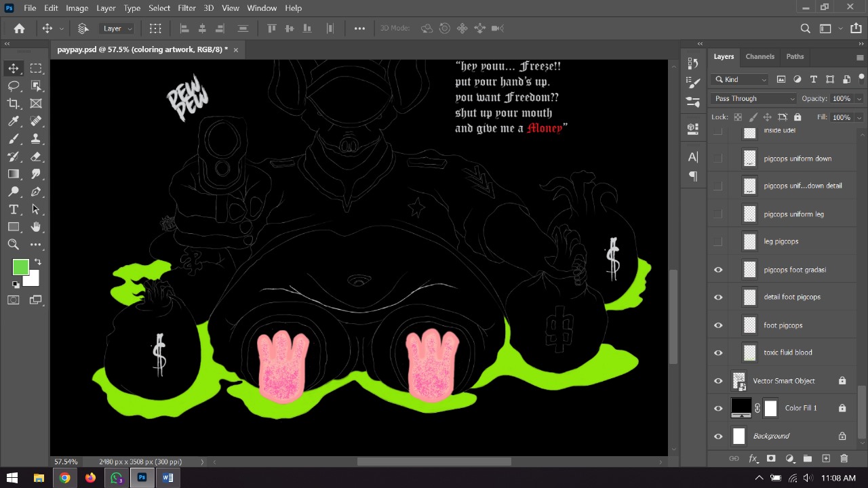Hide the Color Fill 1 layer
This screenshot has height=488, width=868.
pyautogui.click(x=718, y=409)
